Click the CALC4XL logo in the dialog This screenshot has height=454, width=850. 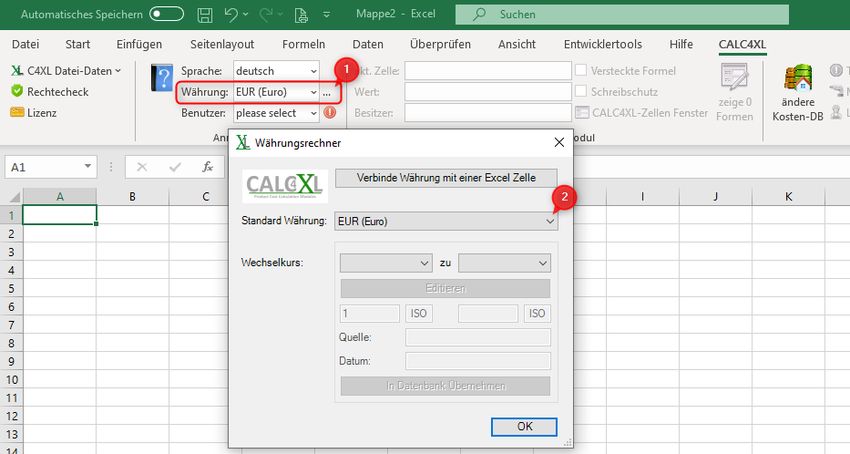pyautogui.click(x=285, y=186)
